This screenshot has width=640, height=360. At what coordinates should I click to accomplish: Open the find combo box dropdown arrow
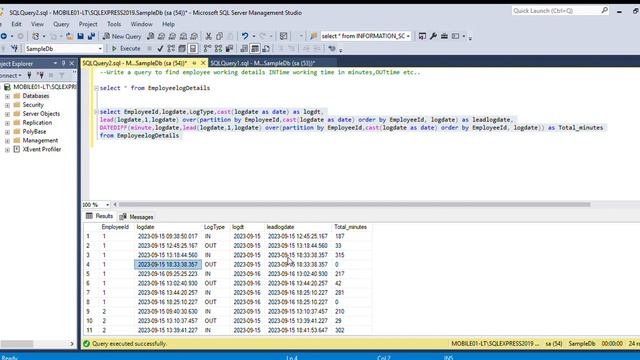[x=408, y=36]
